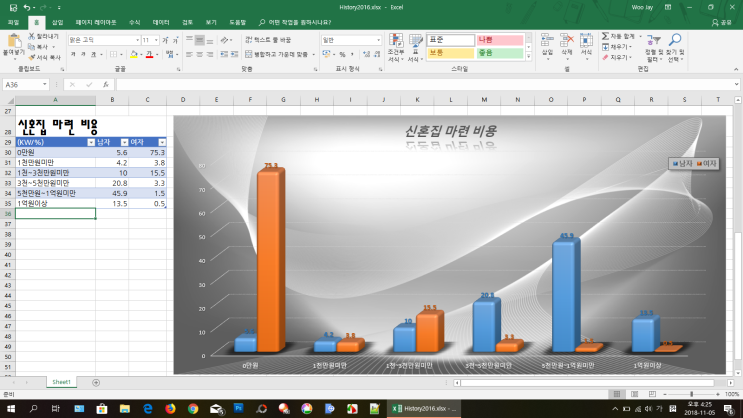Apply the 표준 (Normal) cell style
Image resolution: width=743 pixels, height=418 pixels.
coord(451,40)
